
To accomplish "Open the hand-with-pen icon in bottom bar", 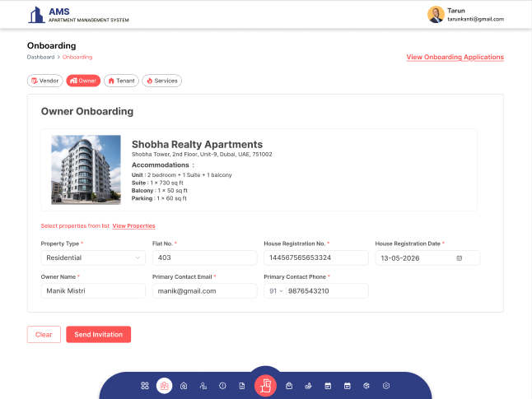I will coord(308,386).
